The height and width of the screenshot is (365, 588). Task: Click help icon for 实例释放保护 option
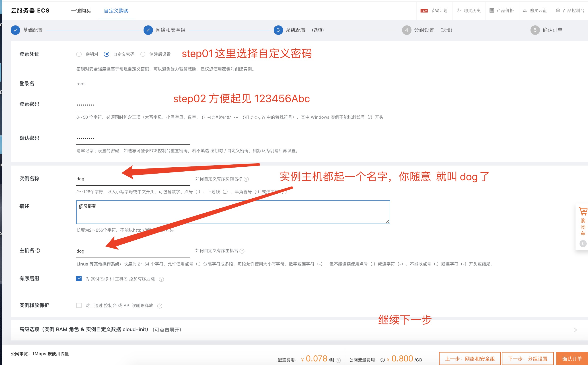[160, 306]
